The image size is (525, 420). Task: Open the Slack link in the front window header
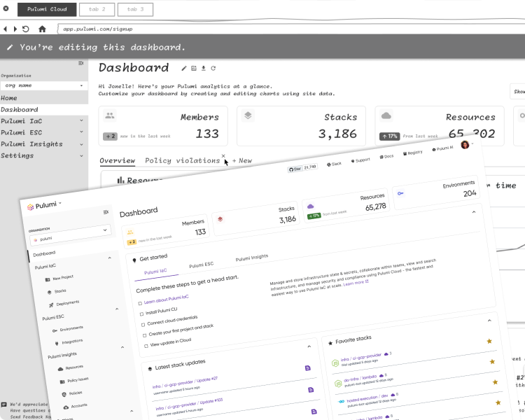click(x=334, y=164)
